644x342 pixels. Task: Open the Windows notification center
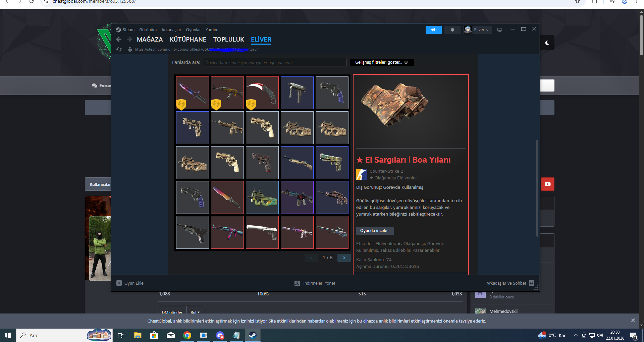634,335
